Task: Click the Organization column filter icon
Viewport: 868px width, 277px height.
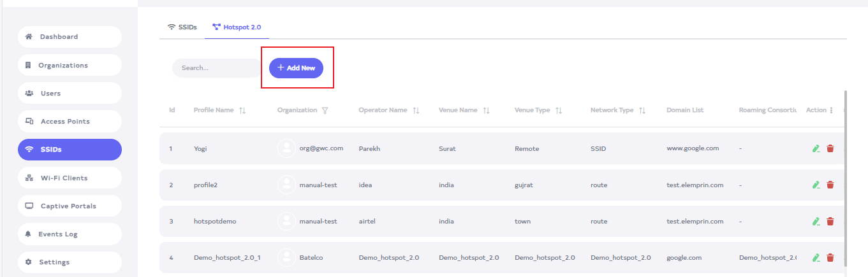Action: tap(325, 110)
